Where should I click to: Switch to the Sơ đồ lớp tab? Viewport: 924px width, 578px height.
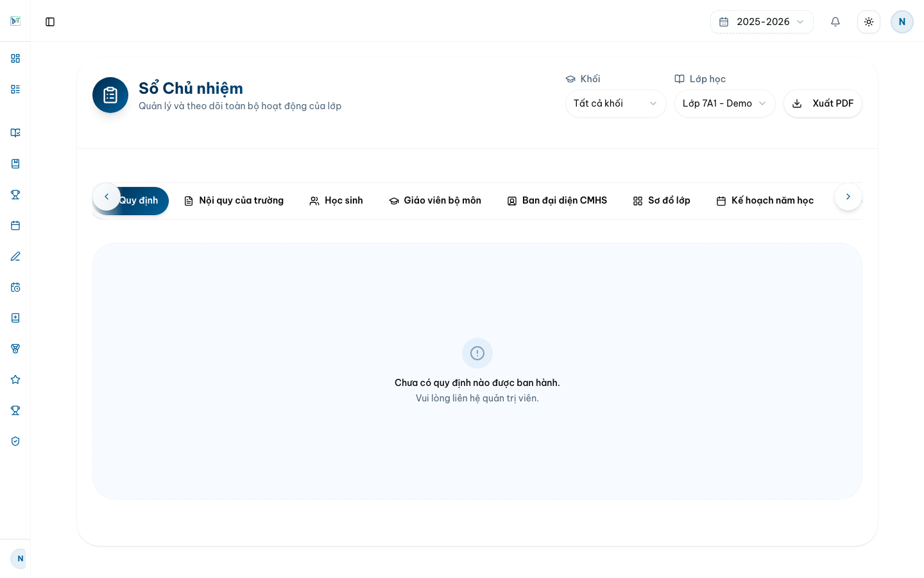tap(662, 201)
